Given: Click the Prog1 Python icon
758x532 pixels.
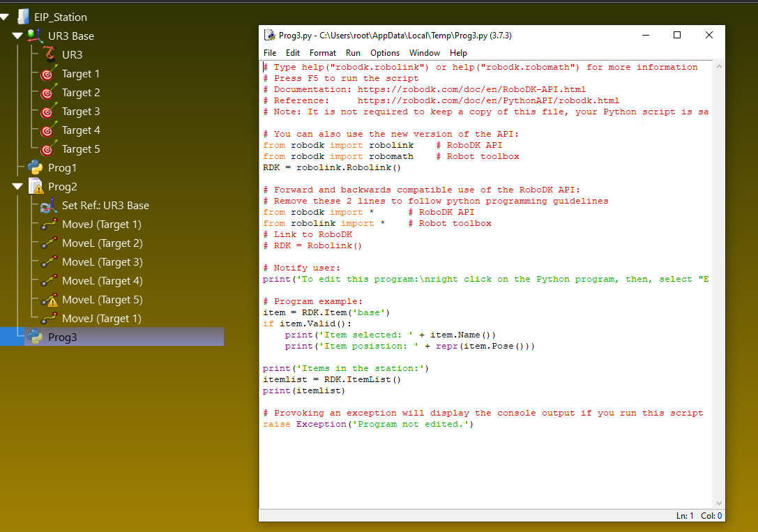Looking at the screenshot, I should tap(35, 167).
